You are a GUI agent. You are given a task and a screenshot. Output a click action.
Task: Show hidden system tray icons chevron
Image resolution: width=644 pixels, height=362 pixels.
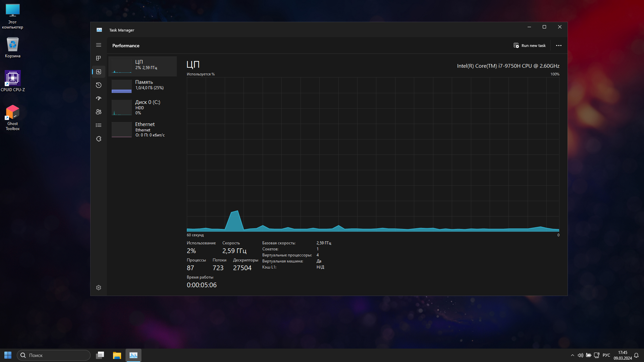[x=572, y=355]
